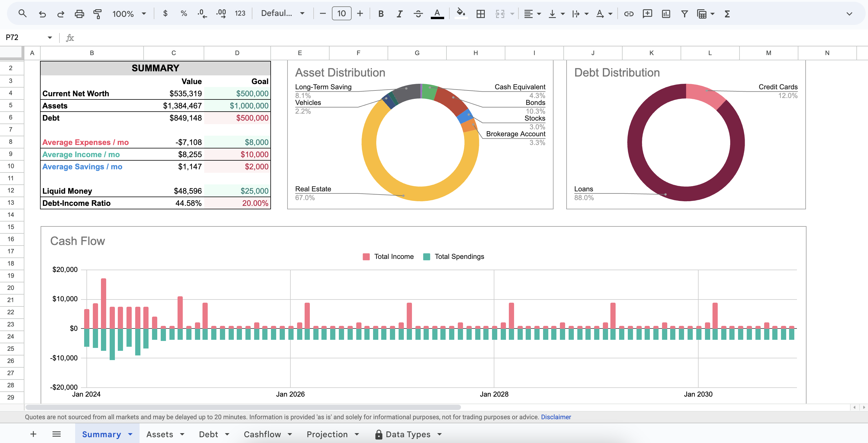Print the spreadsheet
The width and height of the screenshot is (868, 443).
(79, 14)
